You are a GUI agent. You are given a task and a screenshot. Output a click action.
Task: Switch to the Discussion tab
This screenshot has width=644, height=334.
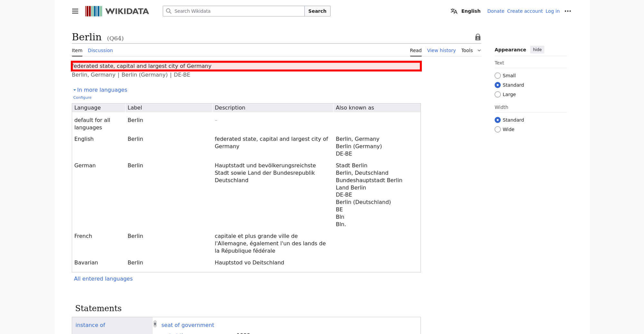tap(100, 50)
